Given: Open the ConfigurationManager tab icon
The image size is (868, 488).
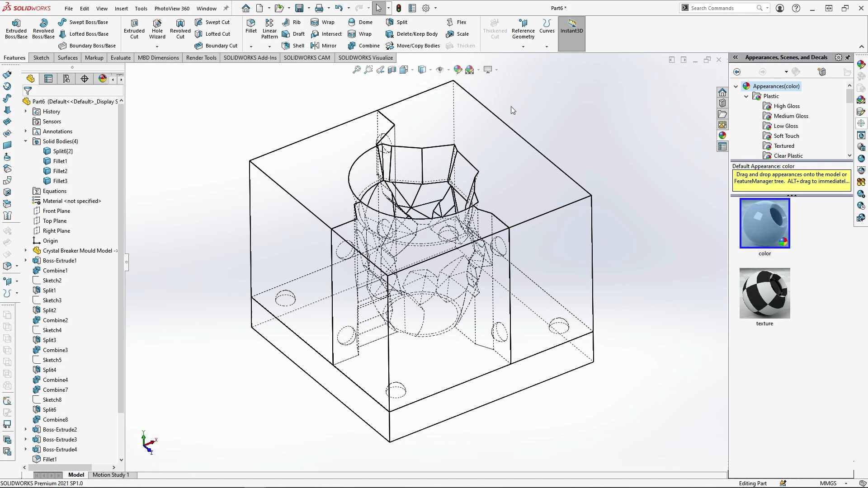Looking at the screenshot, I should [x=66, y=79].
